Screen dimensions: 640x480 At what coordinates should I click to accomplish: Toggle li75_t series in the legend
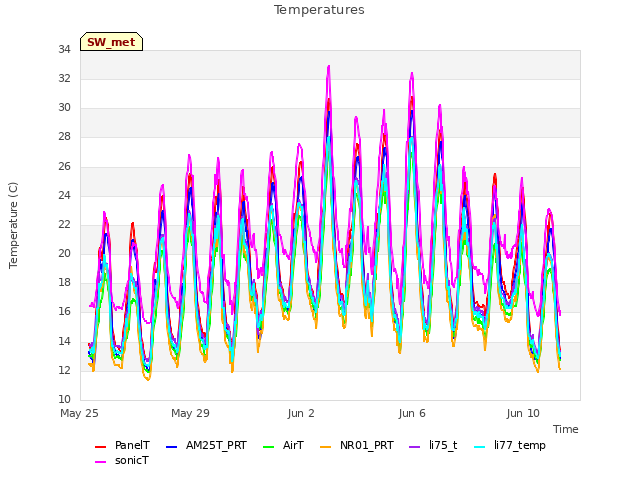point(433,445)
